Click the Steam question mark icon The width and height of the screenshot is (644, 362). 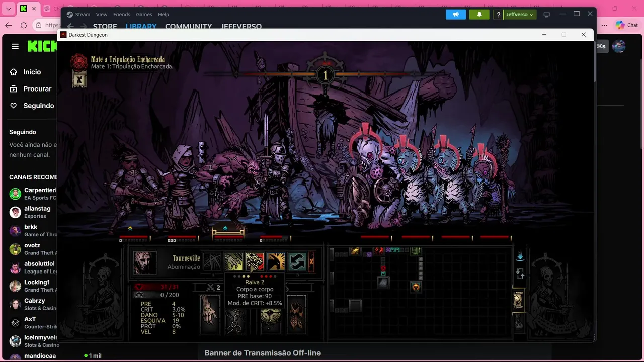pyautogui.click(x=498, y=15)
